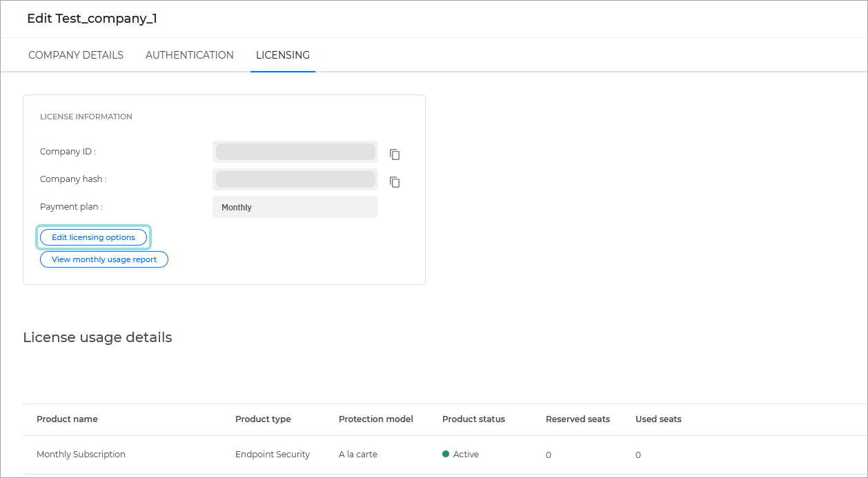The height and width of the screenshot is (478, 868).
Task: Click the Reserved seats column header
Action: pos(578,419)
